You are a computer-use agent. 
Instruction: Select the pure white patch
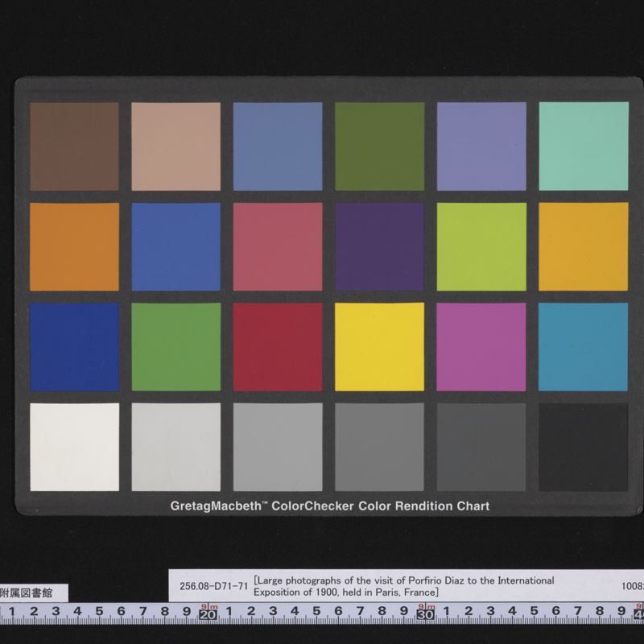pyautogui.click(x=74, y=447)
